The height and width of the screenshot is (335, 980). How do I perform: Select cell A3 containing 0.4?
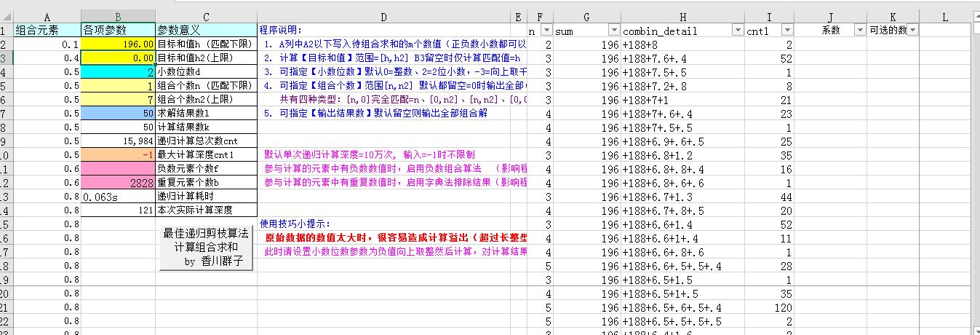coord(47,58)
